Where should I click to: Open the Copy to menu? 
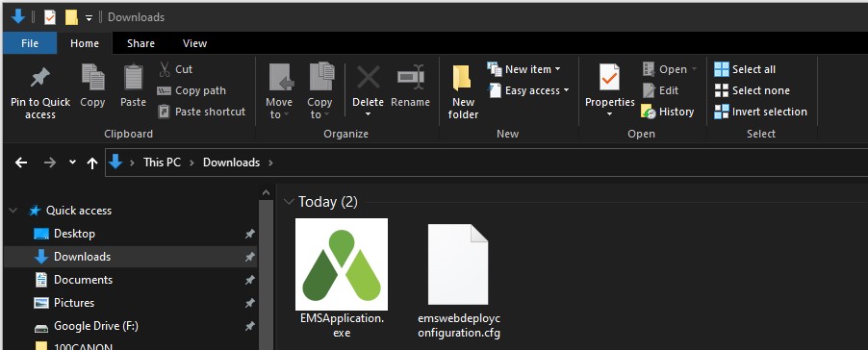point(319,91)
